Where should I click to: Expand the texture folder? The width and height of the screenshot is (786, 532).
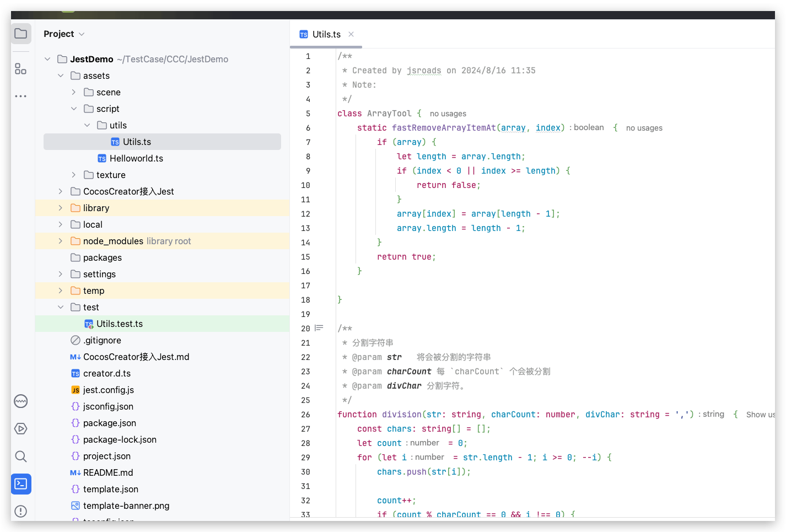(74, 175)
